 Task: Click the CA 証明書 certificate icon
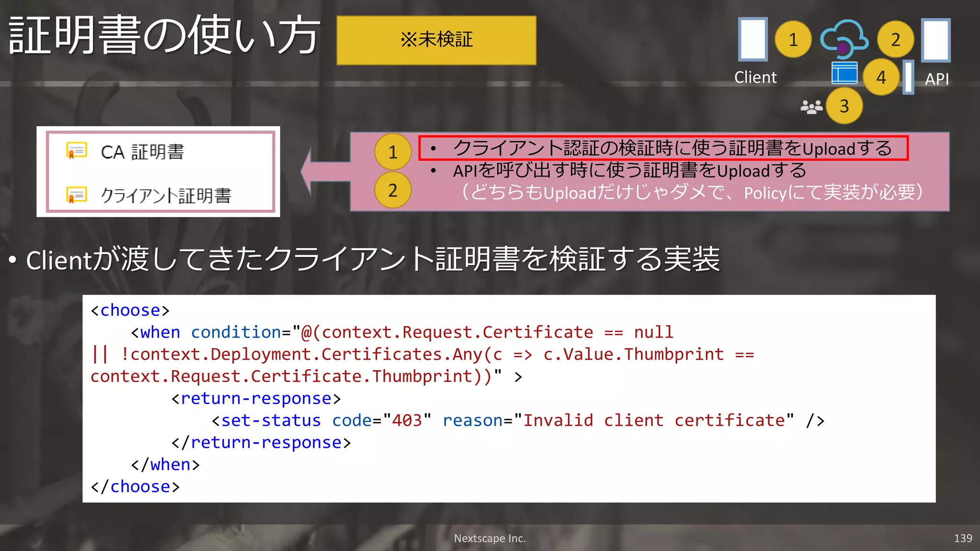(x=77, y=151)
